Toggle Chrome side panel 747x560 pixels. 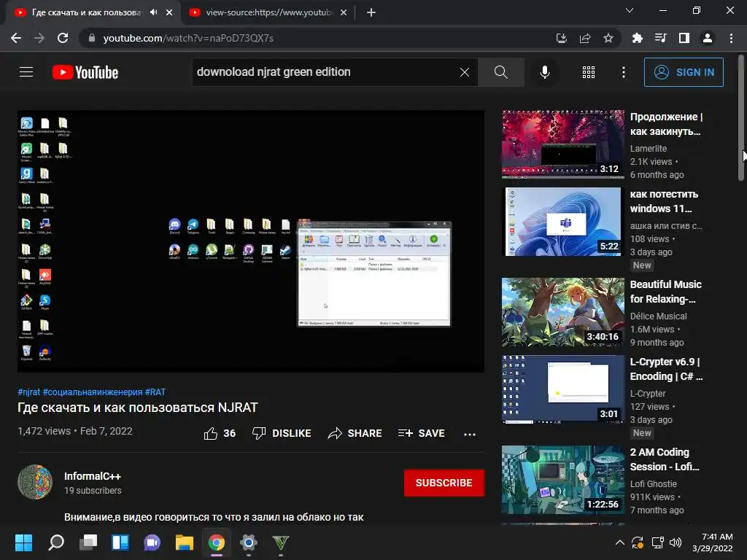pyautogui.click(x=684, y=38)
